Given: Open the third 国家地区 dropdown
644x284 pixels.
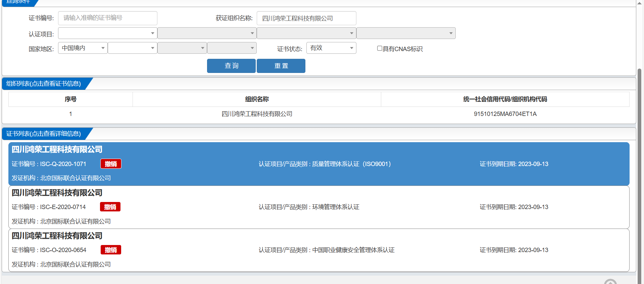Looking at the screenshot, I should (x=182, y=48).
